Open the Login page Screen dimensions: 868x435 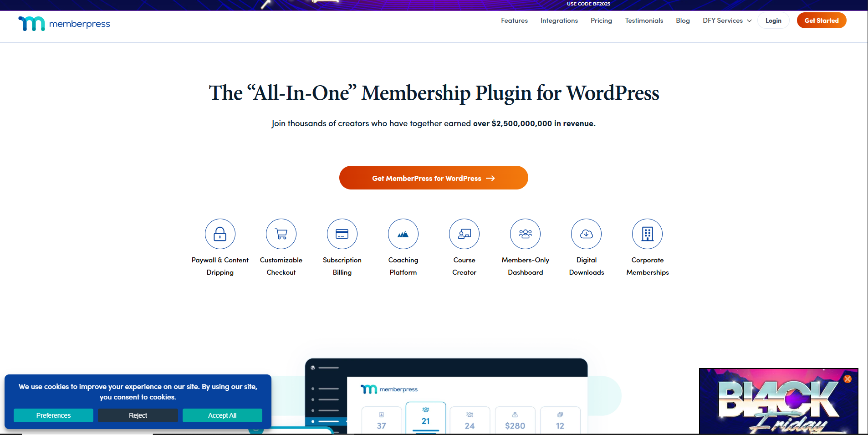(x=773, y=20)
